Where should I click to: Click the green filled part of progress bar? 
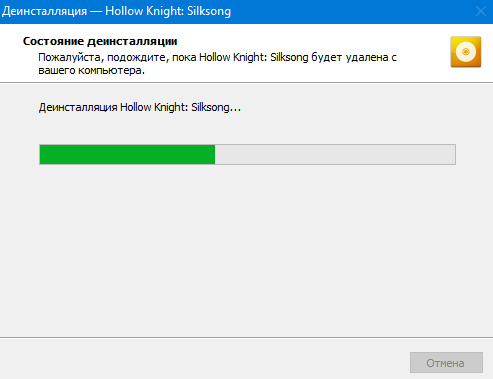click(x=127, y=155)
